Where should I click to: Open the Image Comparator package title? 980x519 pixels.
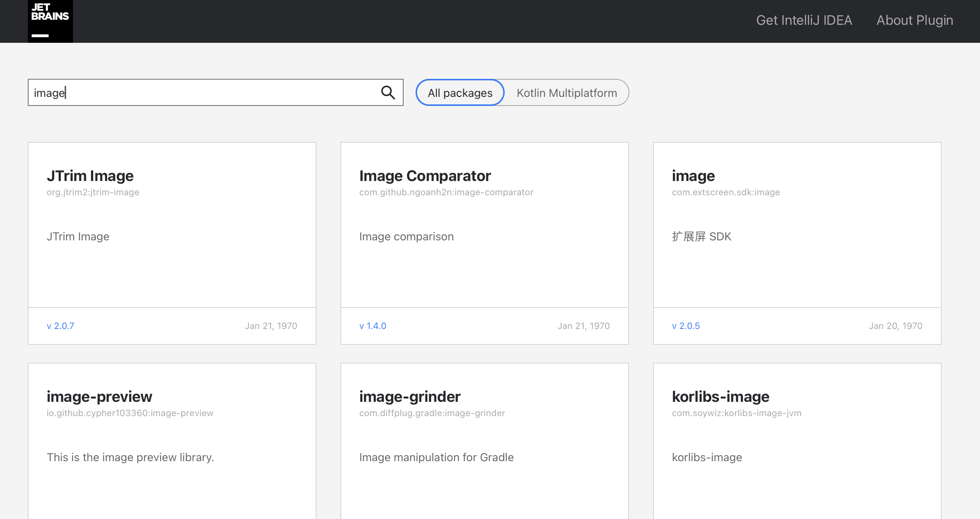(425, 176)
